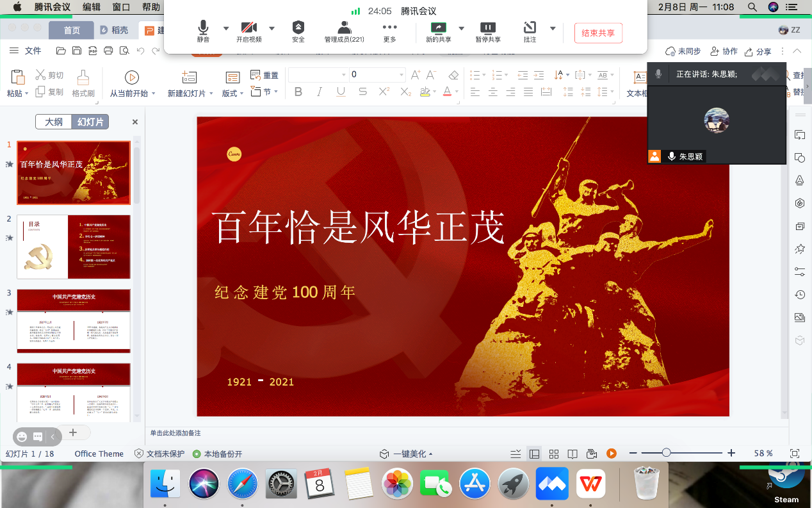Switch to the 大纲 outline tab
The height and width of the screenshot is (508, 812).
[54, 122]
